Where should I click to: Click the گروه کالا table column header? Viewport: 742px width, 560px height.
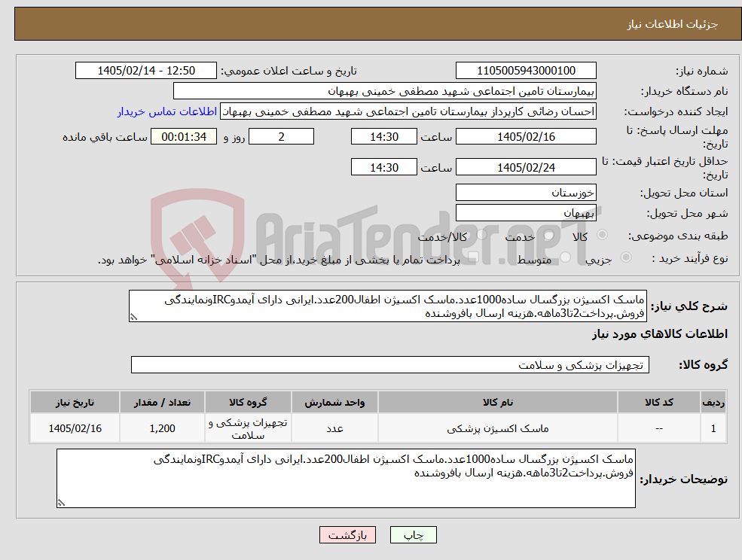tap(248, 402)
